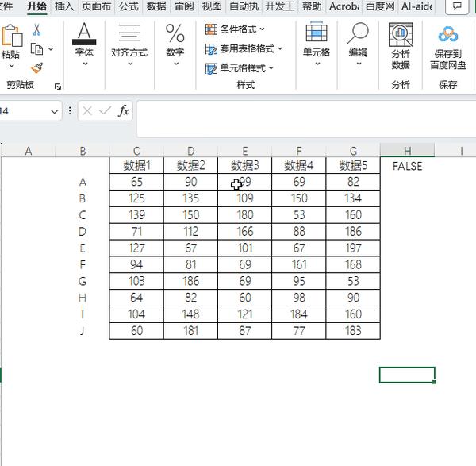Viewport: 476px width, 466px height.
Task: Expand the 单元格样式 dropdown chevron
Action: [271, 68]
